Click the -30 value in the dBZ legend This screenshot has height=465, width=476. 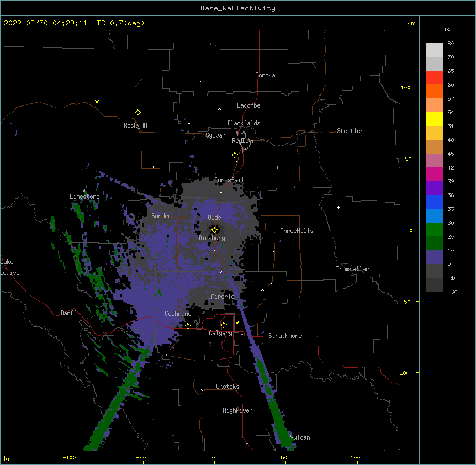(452, 292)
